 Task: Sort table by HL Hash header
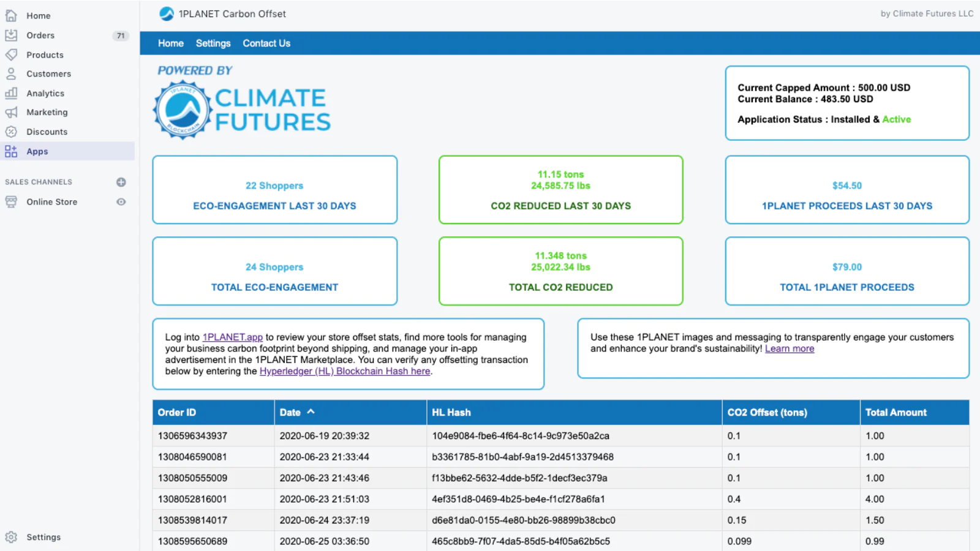click(x=574, y=413)
